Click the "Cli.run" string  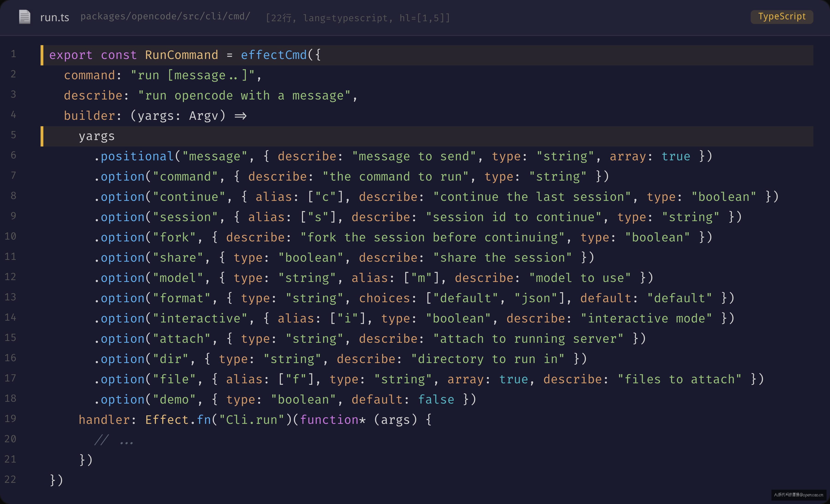pyautogui.click(x=252, y=420)
